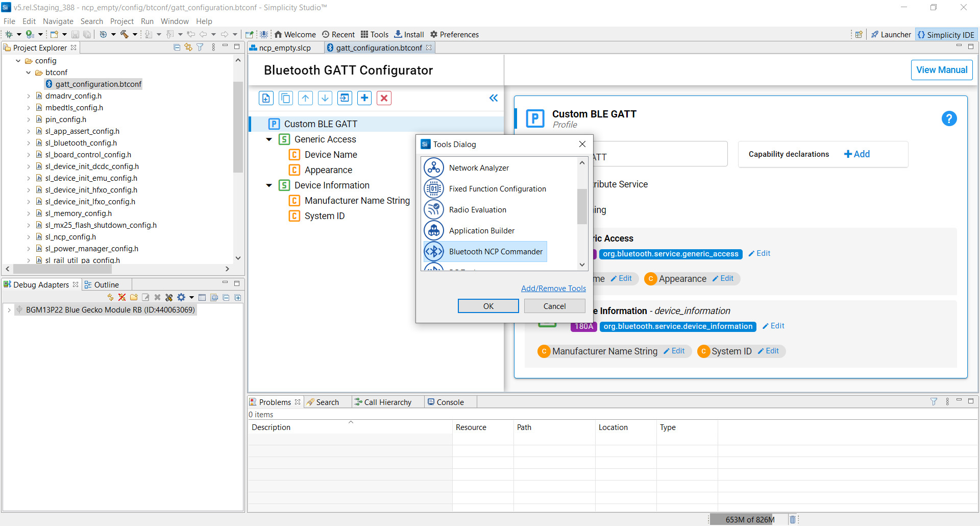
Task: Click the Tools Dialog list scrollbar thumb
Action: [582, 206]
